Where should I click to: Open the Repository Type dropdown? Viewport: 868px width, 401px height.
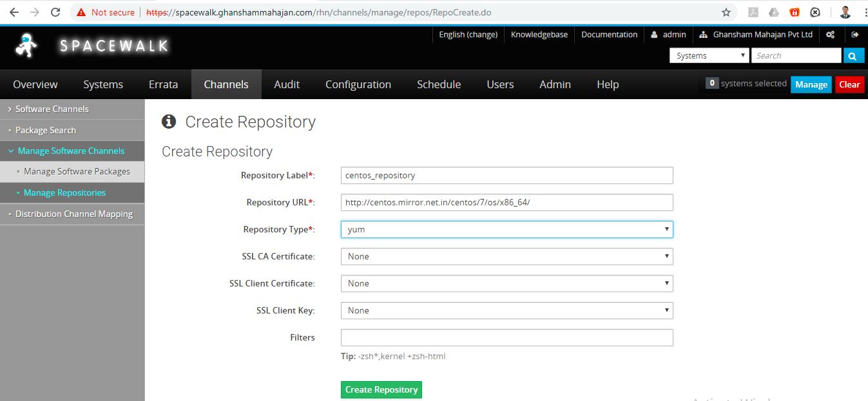506,229
